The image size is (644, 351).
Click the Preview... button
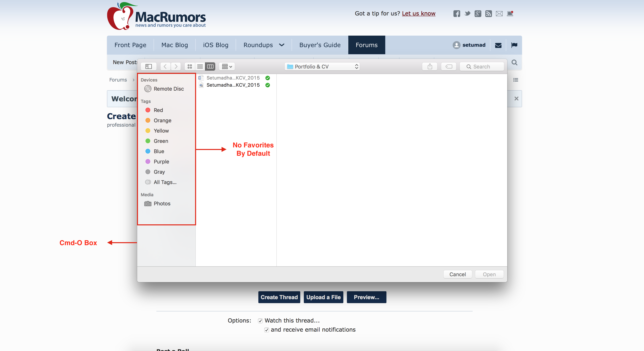366,297
